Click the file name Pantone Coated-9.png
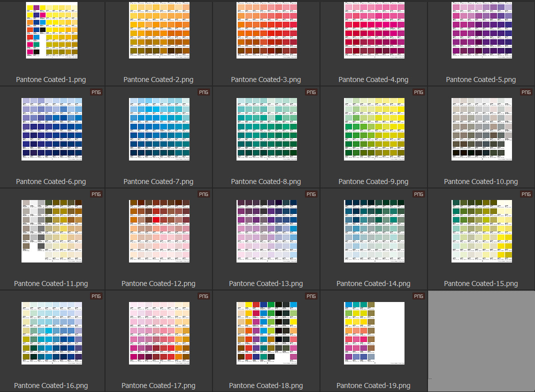The height and width of the screenshot is (392, 535). tap(373, 181)
